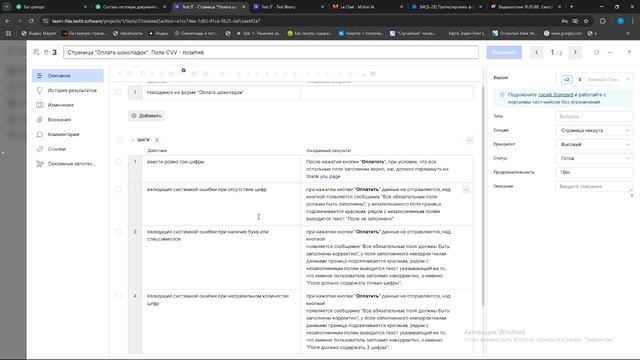
Task: Bookmark this page with star icon
Action: point(586,21)
